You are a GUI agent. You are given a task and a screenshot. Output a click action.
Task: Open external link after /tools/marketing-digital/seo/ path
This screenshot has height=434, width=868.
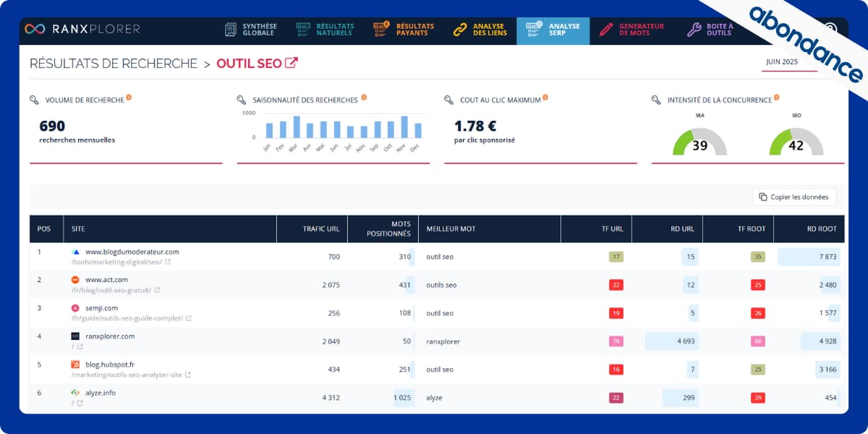pos(168,262)
